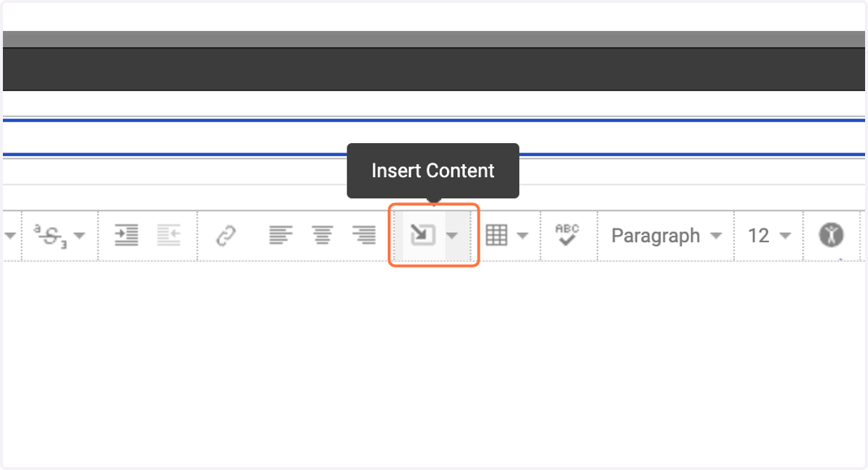This screenshot has height=470, width=868.
Task: Click the Insert Content icon
Action: (422, 235)
